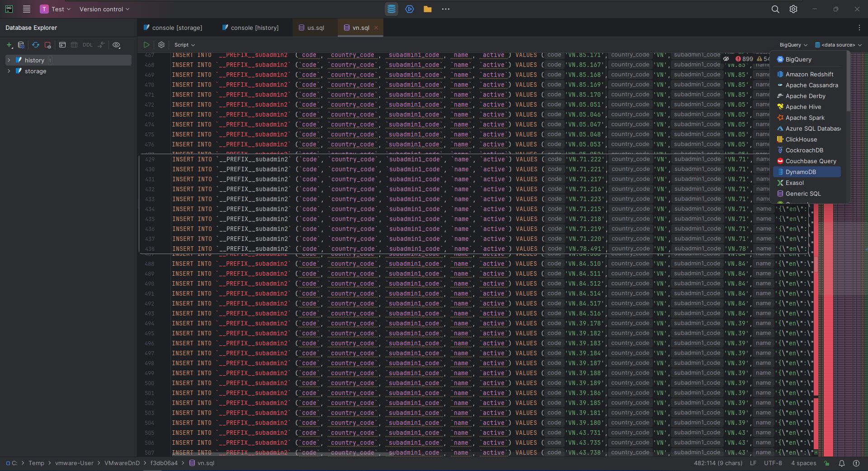Viewport: 868px width, 471px height.
Task: Open Data Source Properties in Database Explorer
Action: point(21,45)
